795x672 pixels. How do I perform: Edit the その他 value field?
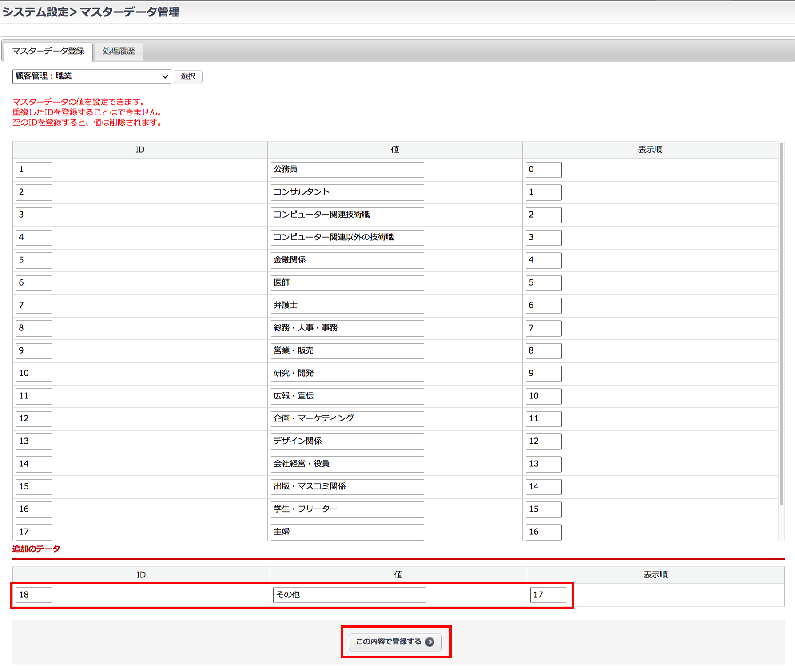[349, 595]
